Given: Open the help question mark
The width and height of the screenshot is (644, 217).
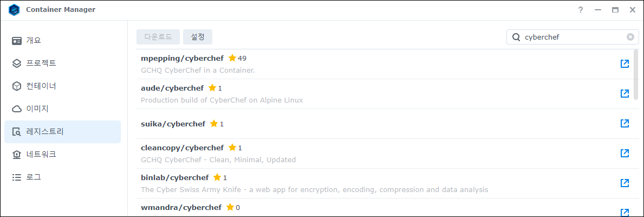Looking at the screenshot, I should [580, 10].
